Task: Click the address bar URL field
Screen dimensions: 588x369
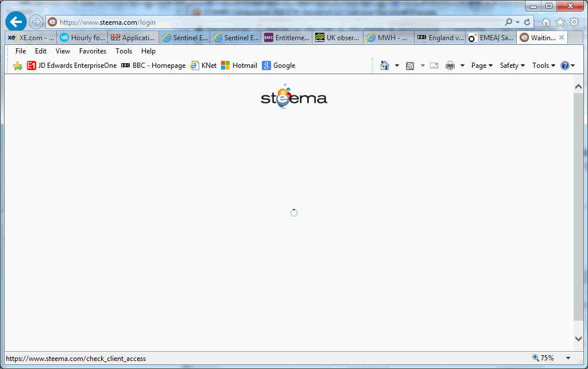Action: pyautogui.click(x=277, y=22)
